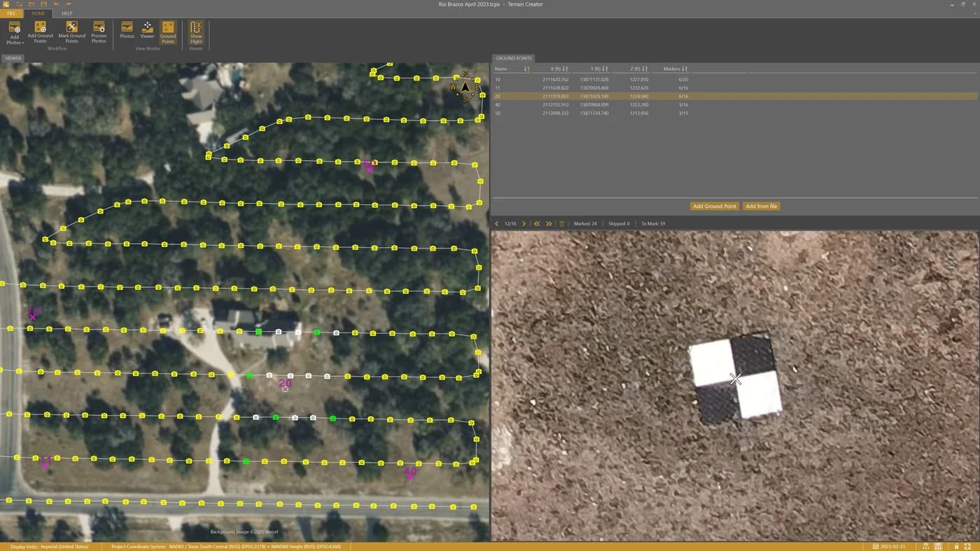Click the Display Units status bar entry

click(49, 546)
